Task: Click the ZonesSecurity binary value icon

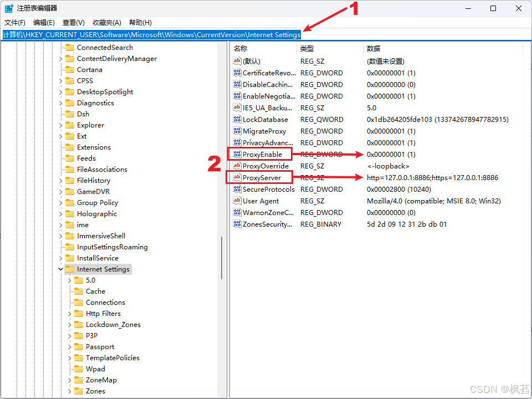Action: [237, 224]
